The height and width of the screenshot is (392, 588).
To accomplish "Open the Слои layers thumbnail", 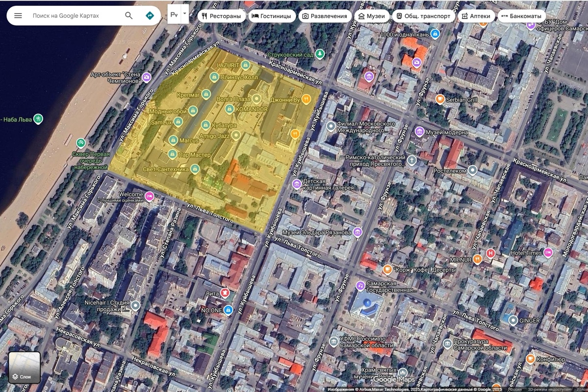I will coord(24,368).
